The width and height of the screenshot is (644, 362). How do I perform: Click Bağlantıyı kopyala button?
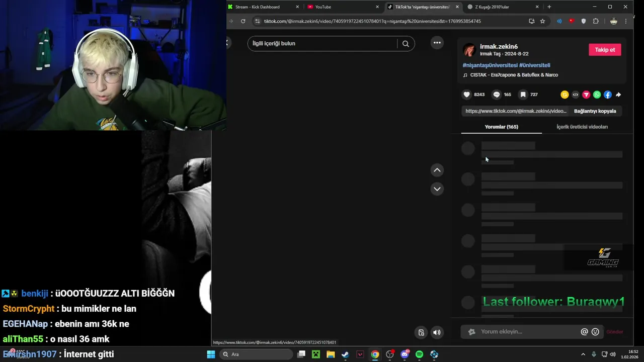tap(595, 111)
